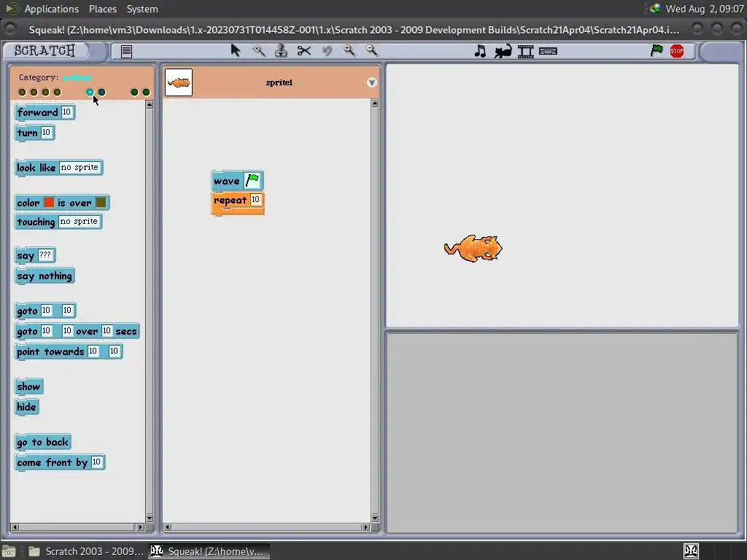The height and width of the screenshot is (560, 747).
Task: Click the red STOP sign button
Action: point(677,51)
